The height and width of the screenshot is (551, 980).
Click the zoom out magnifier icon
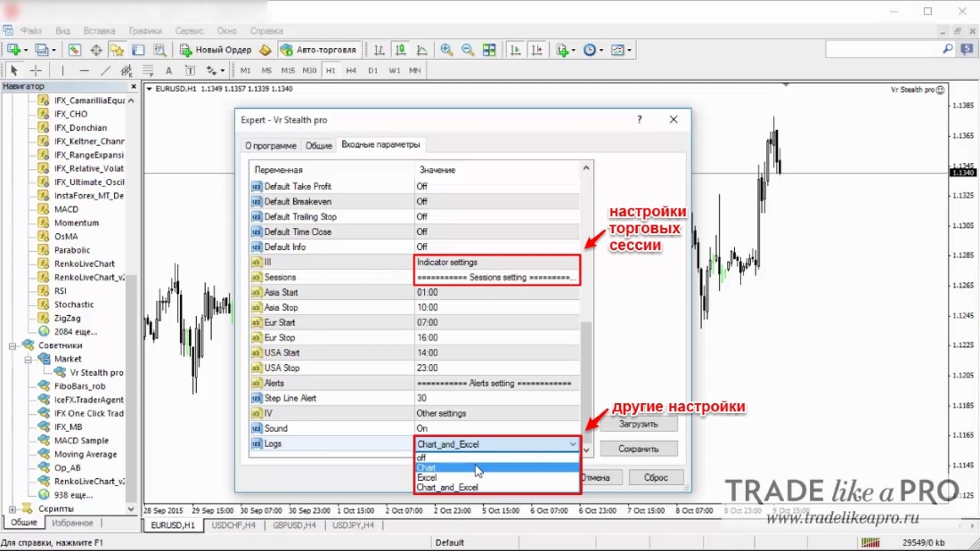point(468,50)
